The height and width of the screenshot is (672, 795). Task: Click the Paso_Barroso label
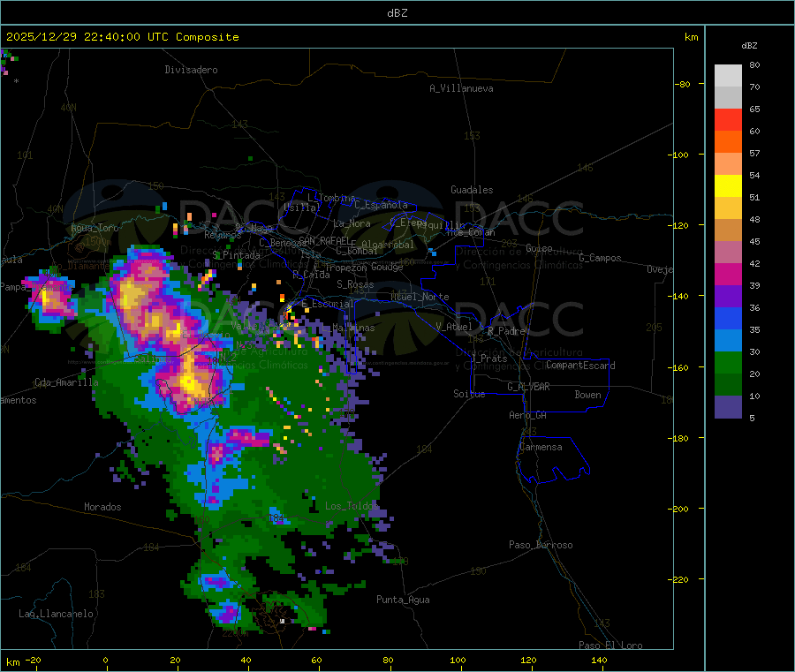(x=541, y=545)
